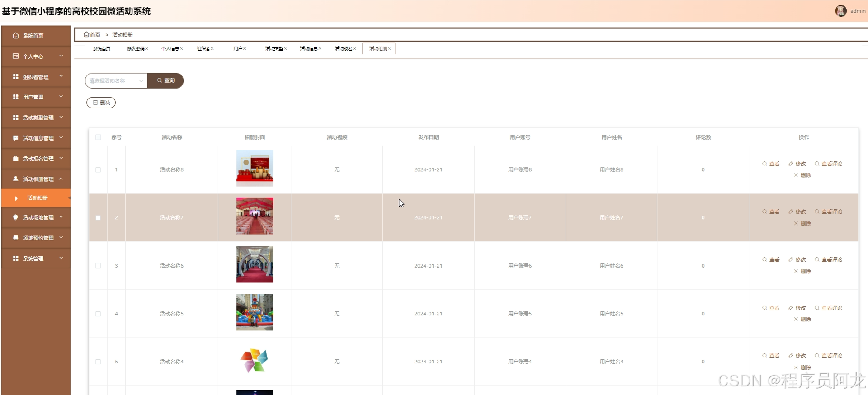
Task: Click the 系统管理 grid icon
Action: pos(16,258)
